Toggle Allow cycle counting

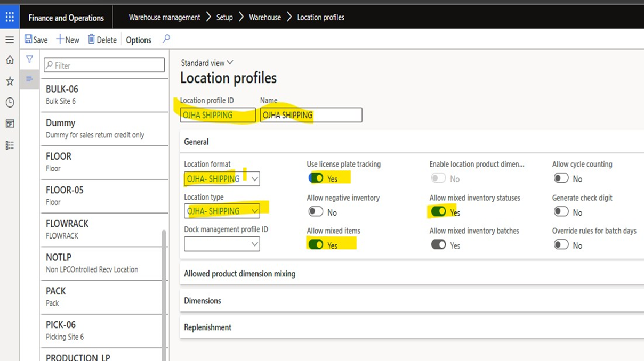coord(561,178)
